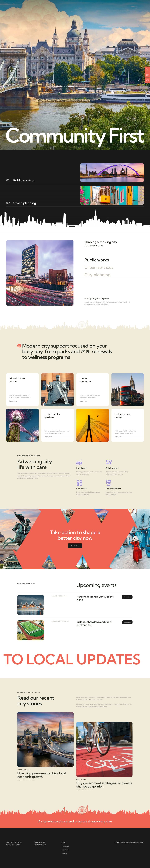150x868 pixels.
Task: Click the red circle icon before 'Modern city support'
Action: pyautogui.click(x=19, y=346)
